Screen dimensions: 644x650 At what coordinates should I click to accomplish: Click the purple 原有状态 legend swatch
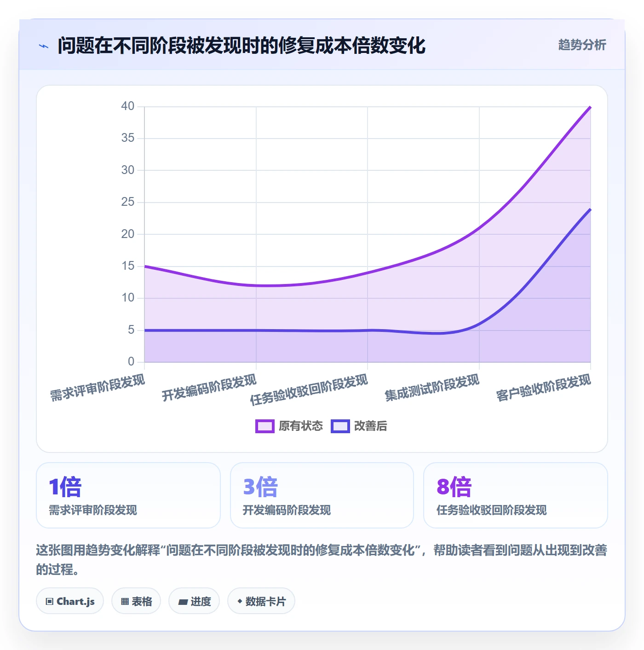click(265, 426)
